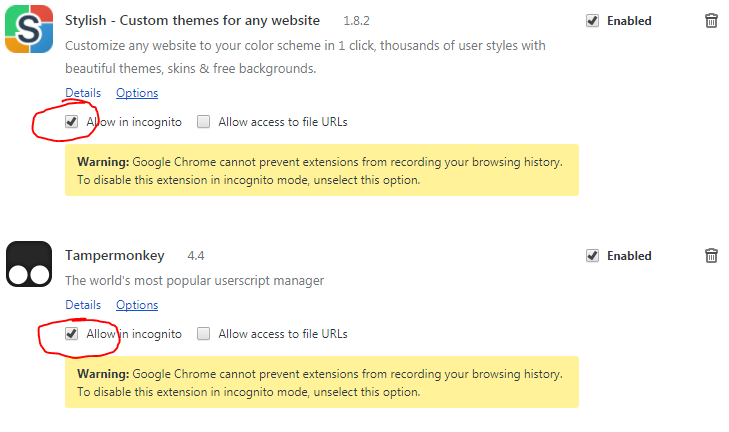Toggle Allow in incognito for Stylish
Viewport: 729px width, 432px height.
pos(71,122)
